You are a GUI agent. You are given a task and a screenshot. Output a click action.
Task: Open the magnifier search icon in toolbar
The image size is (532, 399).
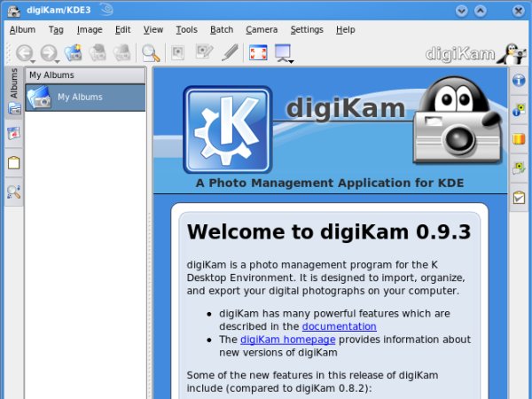(x=150, y=53)
